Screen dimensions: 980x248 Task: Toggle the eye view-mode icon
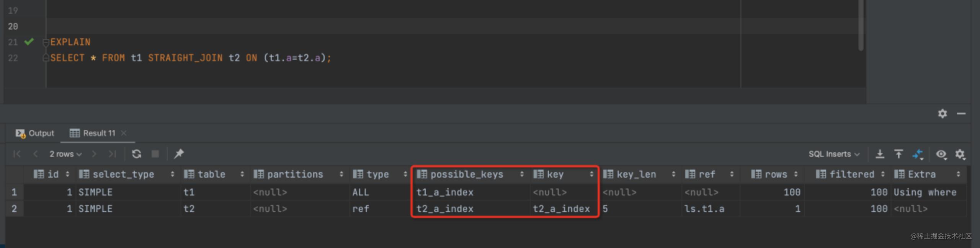pos(941,154)
